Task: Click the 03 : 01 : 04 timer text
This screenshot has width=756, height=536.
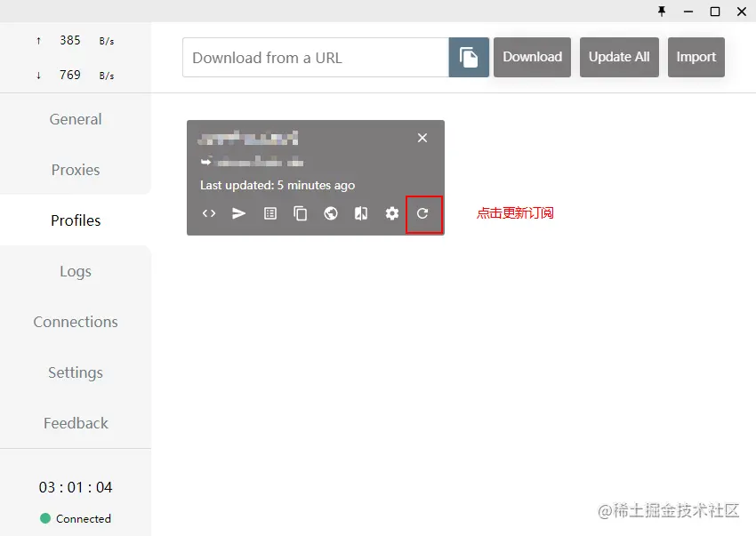Action: click(76, 487)
